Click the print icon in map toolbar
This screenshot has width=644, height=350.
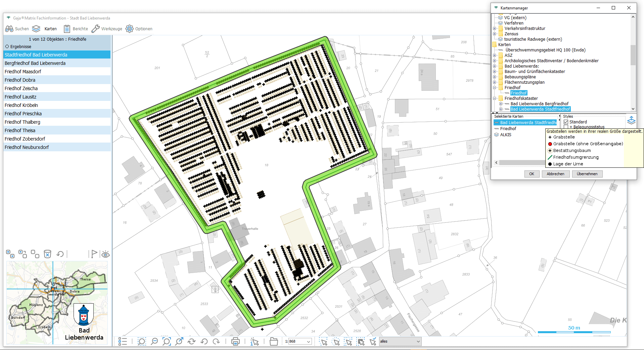point(235,342)
